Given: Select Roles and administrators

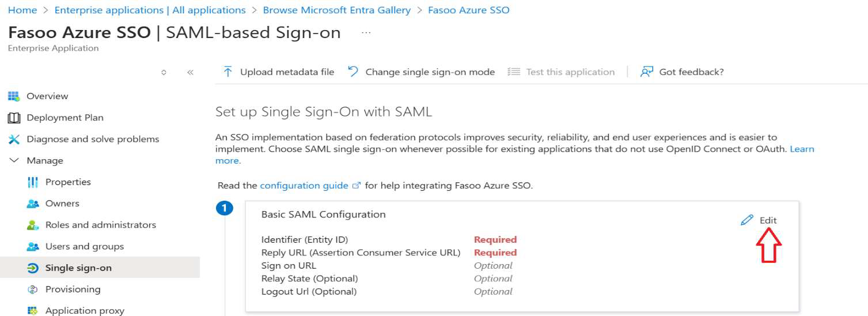Looking at the screenshot, I should coord(100,225).
